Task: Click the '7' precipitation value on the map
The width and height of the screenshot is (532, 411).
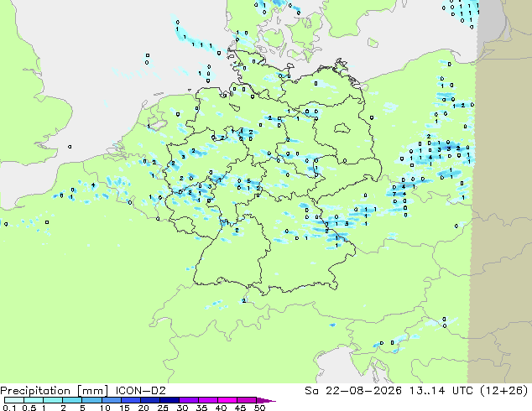Action: click(x=394, y=195)
